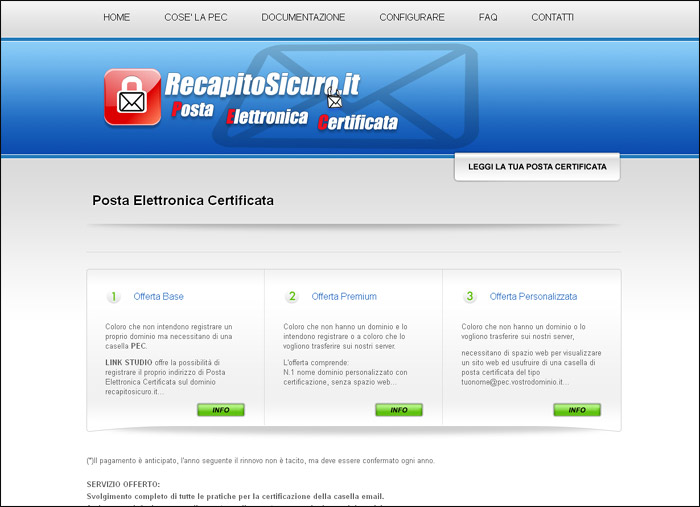Click the INFO button under Offerta Base
The width and height of the screenshot is (700, 507).
pos(221,410)
